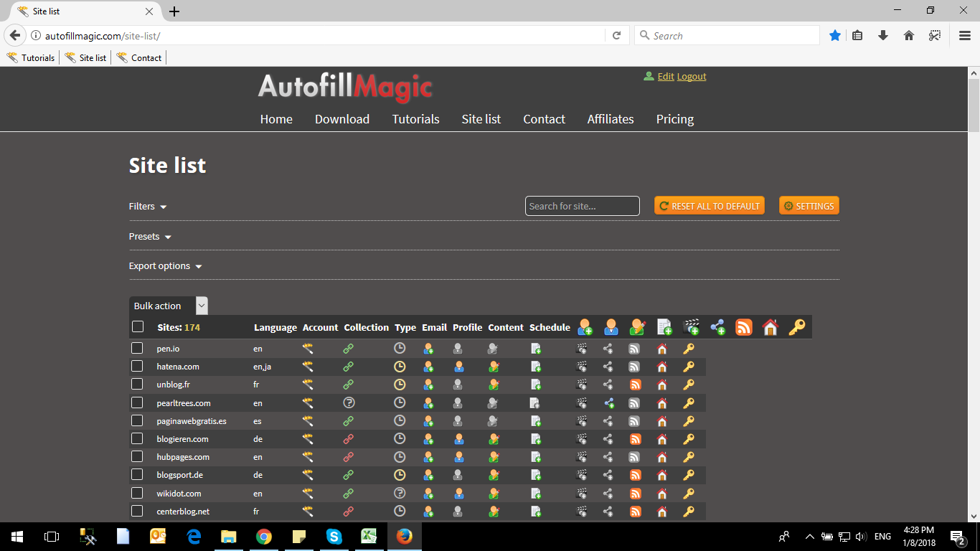Click the schedule document icon for unblog.fr
The image size is (980, 551).
click(x=536, y=385)
